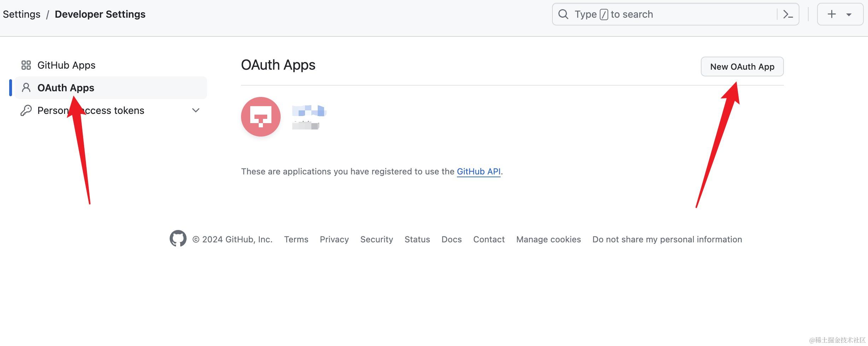Click the GitHub Octocat footer logo
The height and width of the screenshot is (346, 868).
point(178,239)
